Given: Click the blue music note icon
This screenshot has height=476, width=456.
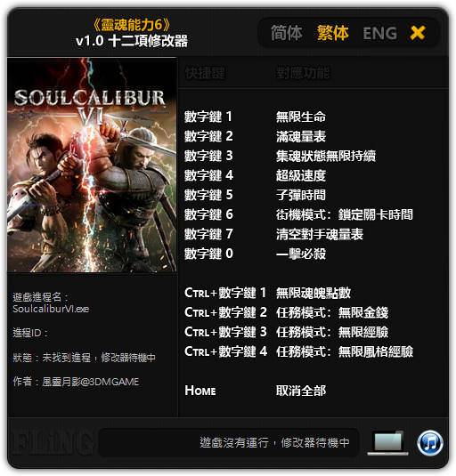Looking at the screenshot, I should 430,443.
